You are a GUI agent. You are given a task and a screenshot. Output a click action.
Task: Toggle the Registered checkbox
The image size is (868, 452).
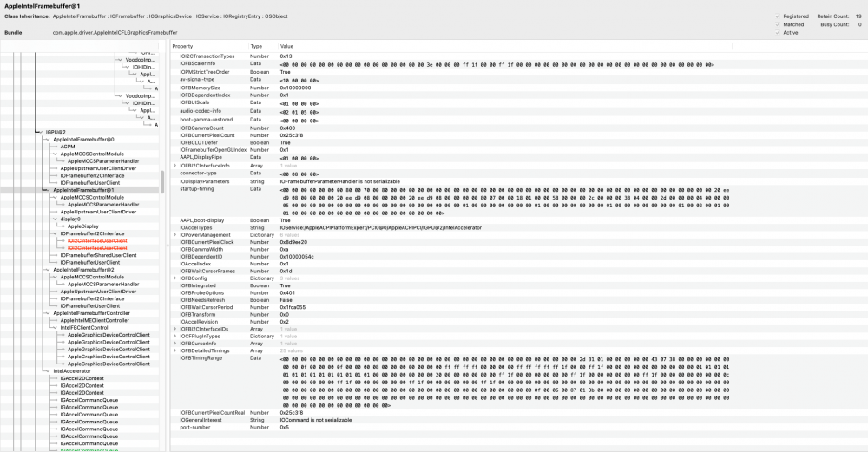click(778, 16)
